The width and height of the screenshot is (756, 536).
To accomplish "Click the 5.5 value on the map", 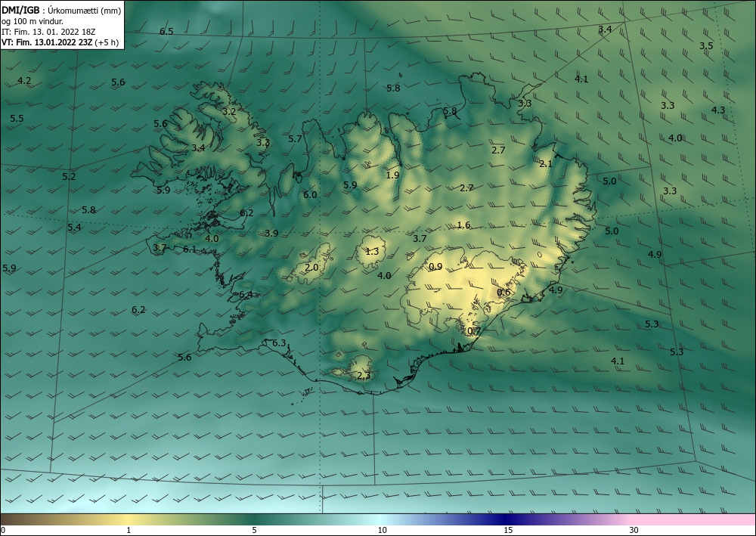I will 17,118.
